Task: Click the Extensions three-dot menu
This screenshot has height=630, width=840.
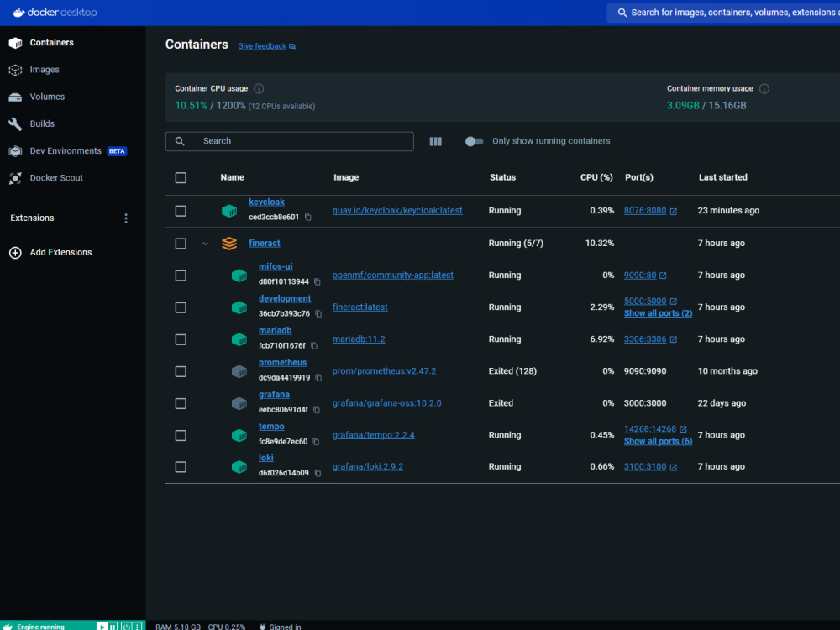Action: pos(126,218)
